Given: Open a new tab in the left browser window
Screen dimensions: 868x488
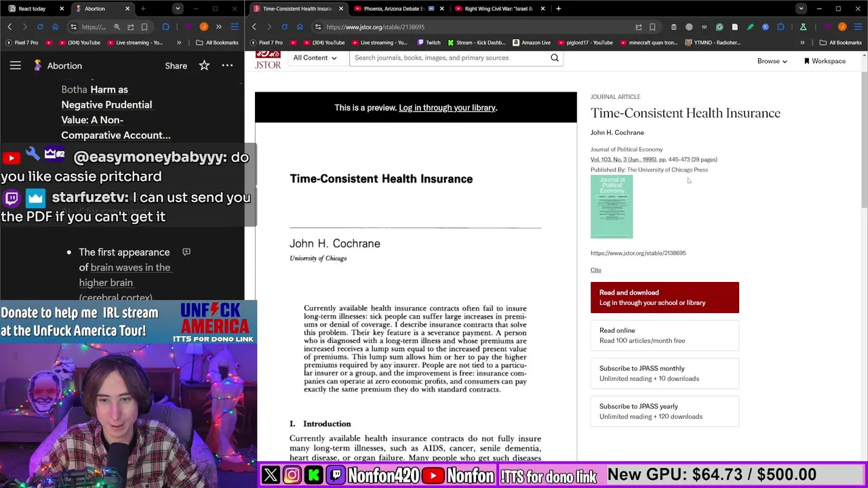Looking at the screenshot, I should (x=143, y=9).
